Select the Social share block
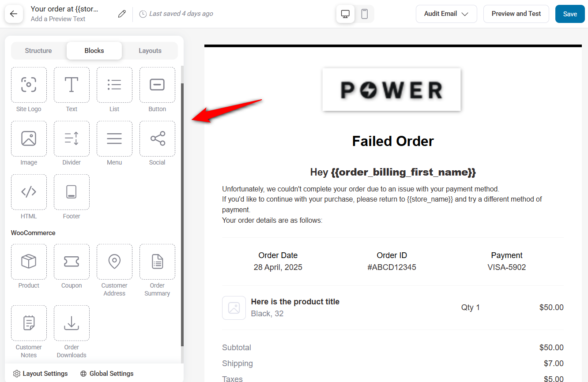 pyautogui.click(x=157, y=139)
